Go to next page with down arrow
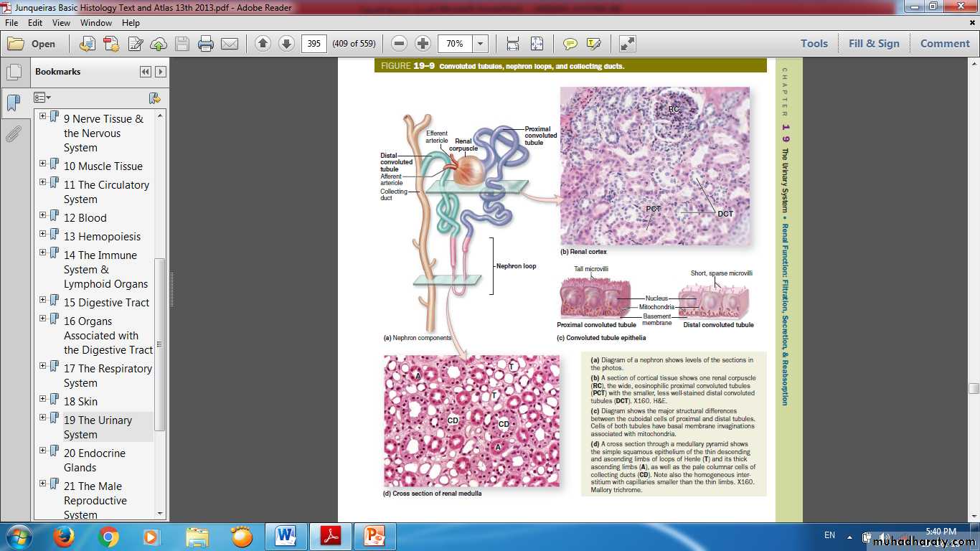 click(x=286, y=44)
